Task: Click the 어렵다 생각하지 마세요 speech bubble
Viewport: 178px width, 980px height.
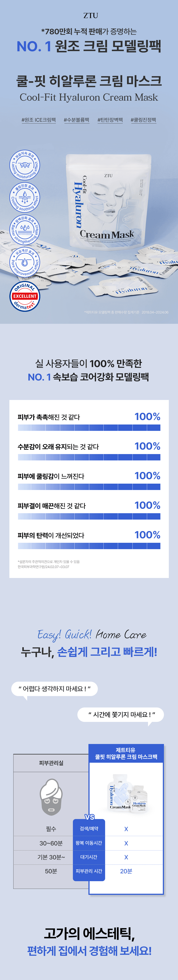Action: 55,689
